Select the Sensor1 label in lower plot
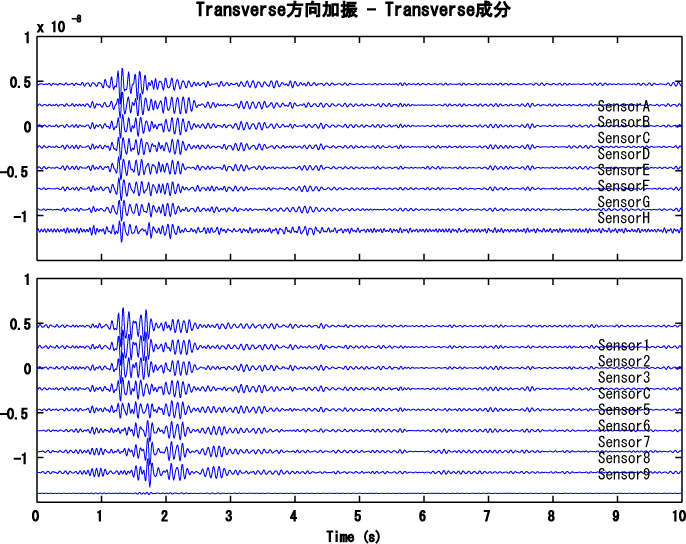The image size is (686, 544). (x=624, y=346)
